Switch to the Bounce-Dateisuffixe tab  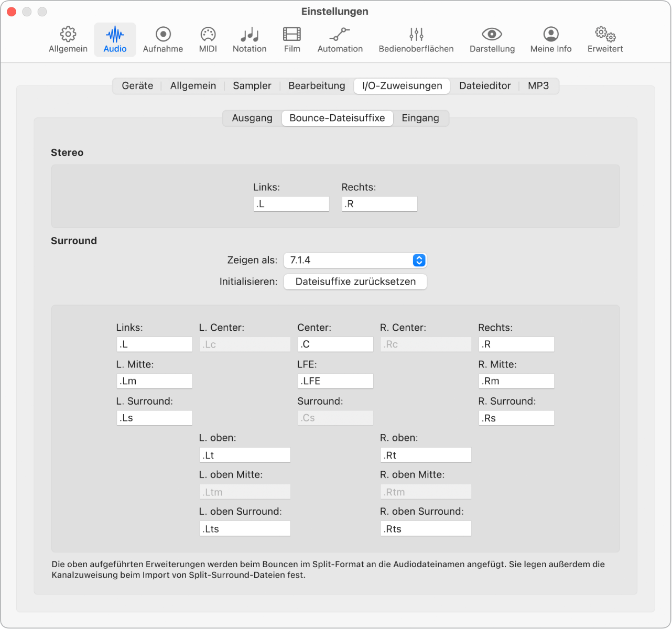(337, 118)
